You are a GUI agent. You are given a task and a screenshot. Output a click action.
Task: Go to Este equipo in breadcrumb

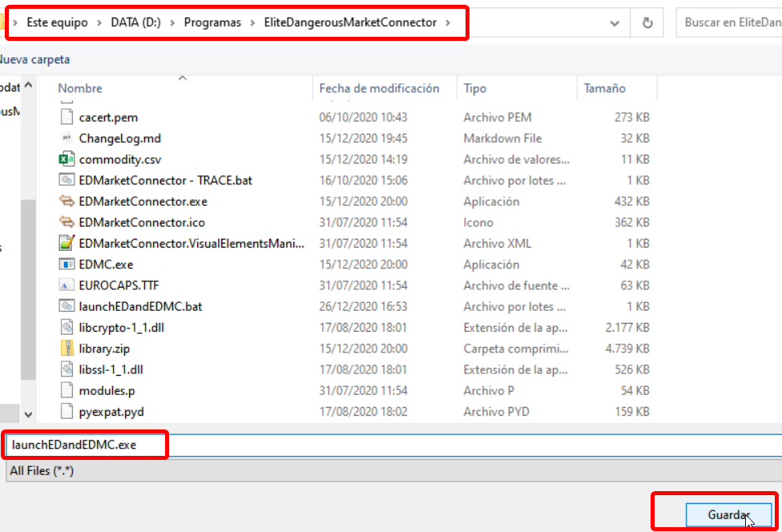click(x=58, y=22)
